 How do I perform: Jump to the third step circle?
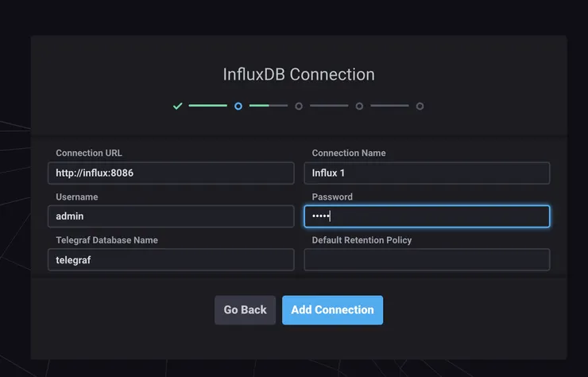tap(299, 106)
